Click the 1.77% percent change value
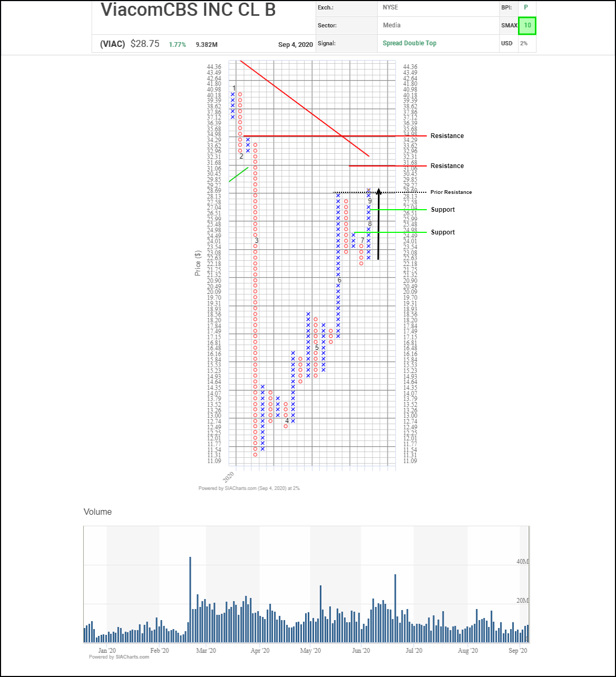The image size is (616, 677). tap(177, 45)
